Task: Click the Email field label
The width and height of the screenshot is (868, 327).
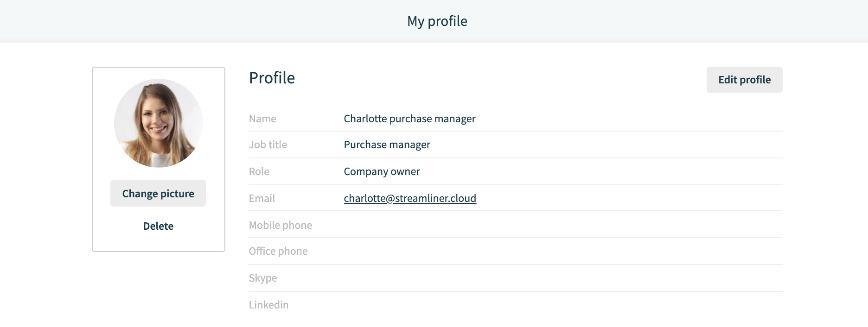Action: pos(262,198)
